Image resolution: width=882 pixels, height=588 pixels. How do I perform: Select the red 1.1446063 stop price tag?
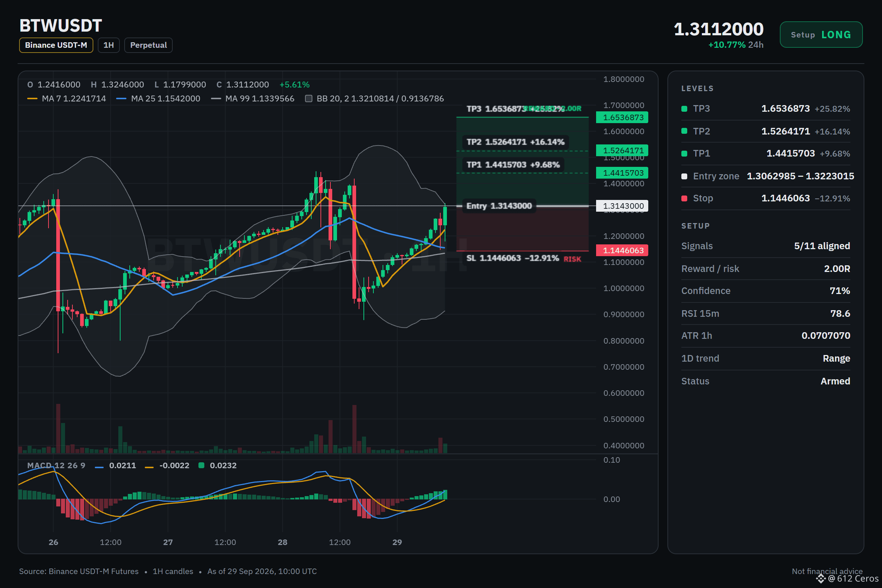tap(622, 251)
